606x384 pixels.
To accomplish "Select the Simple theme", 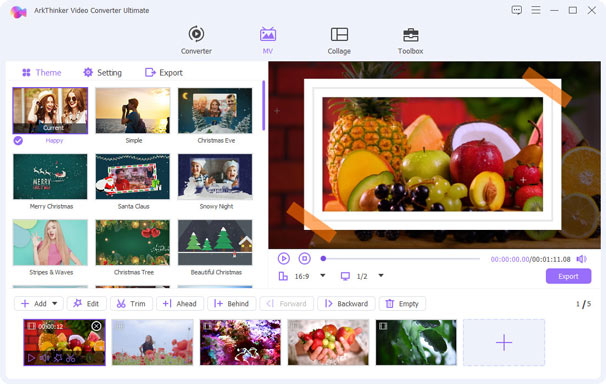I will [133, 111].
